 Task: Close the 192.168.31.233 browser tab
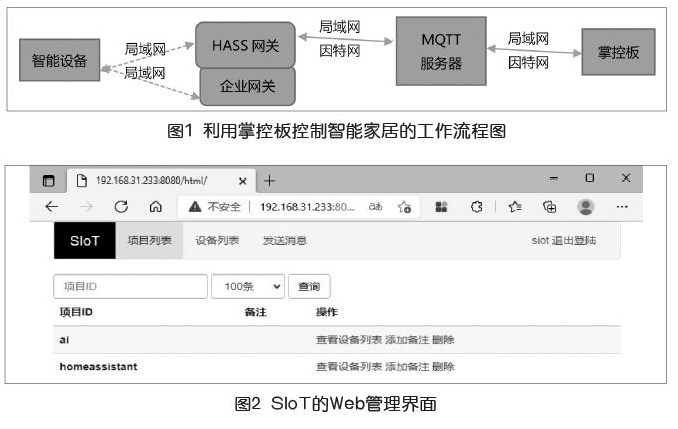click(x=242, y=181)
